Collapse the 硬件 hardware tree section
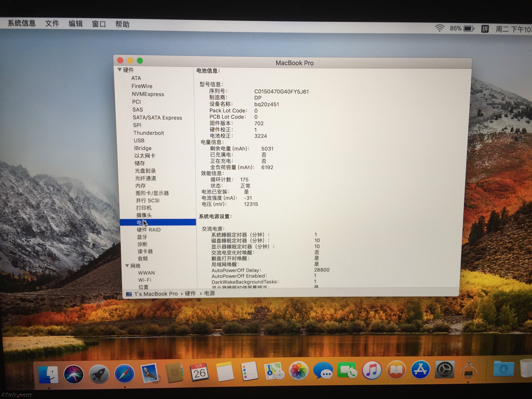This screenshot has width=532, height=399. pos(119,70)
